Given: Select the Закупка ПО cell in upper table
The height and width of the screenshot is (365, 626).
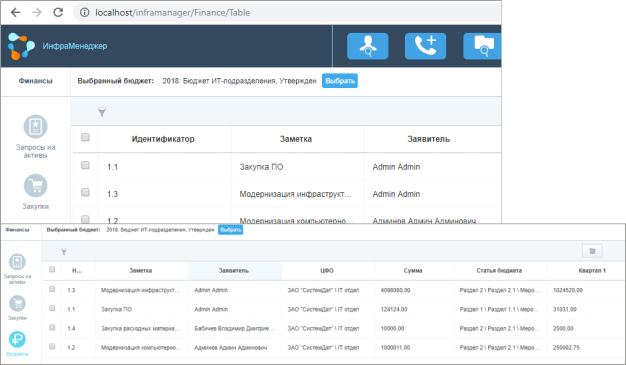Looking at the screenshot, I should click(x=261, y=167).
